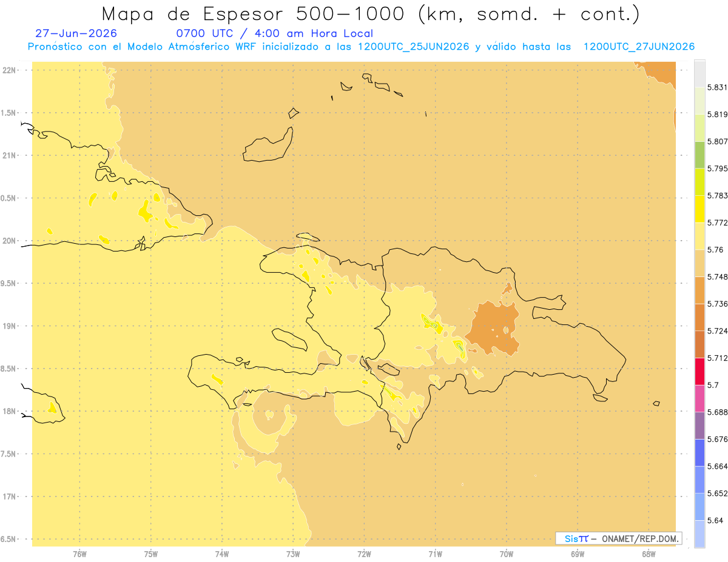
Task: Click the "70W" longitude label
Action: (x=506, y=554)
